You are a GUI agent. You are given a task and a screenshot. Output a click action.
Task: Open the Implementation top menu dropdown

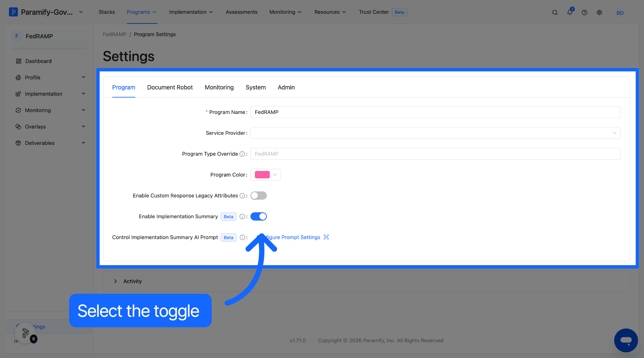(x=191, y=12)
